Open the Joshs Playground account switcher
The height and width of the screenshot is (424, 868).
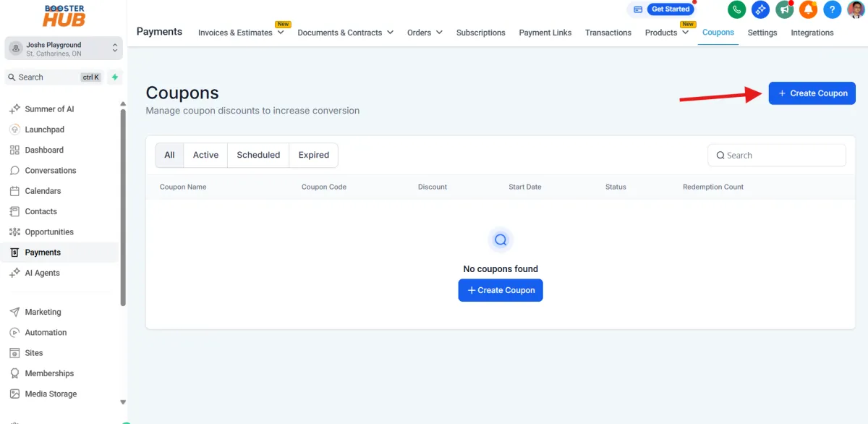point(63,47)
